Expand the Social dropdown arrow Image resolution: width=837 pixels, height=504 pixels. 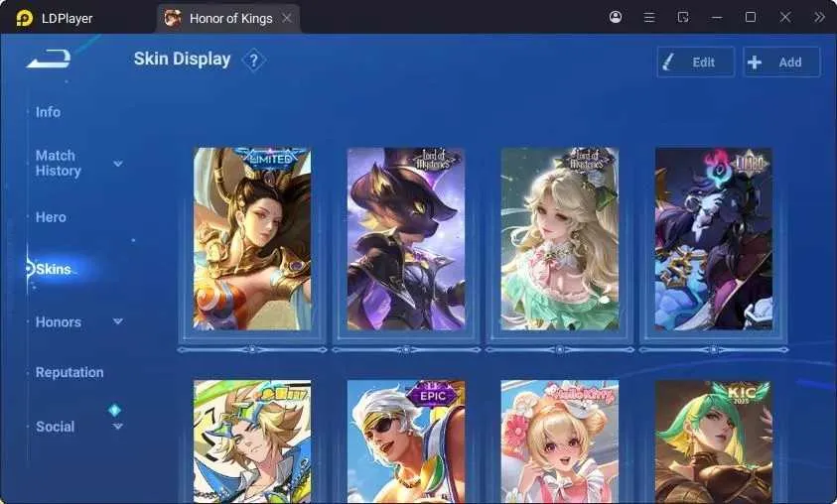[x=118, y=427]
